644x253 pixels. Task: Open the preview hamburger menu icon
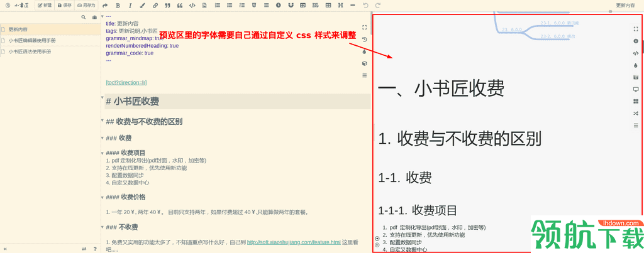tap(636, 126)
